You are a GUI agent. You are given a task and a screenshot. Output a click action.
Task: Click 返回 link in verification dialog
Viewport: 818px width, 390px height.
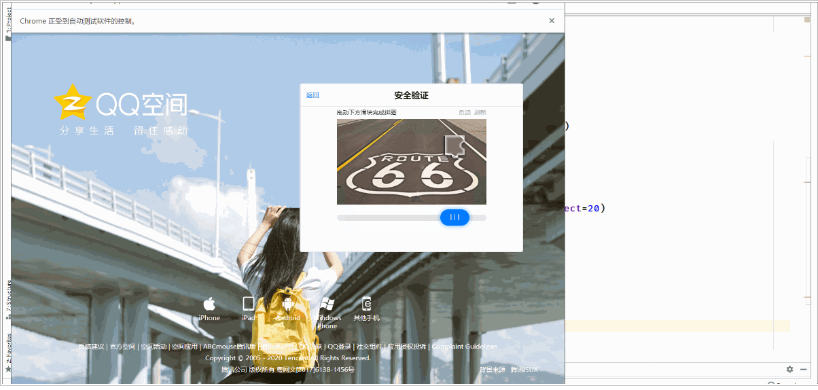click(x=312, y=95)
